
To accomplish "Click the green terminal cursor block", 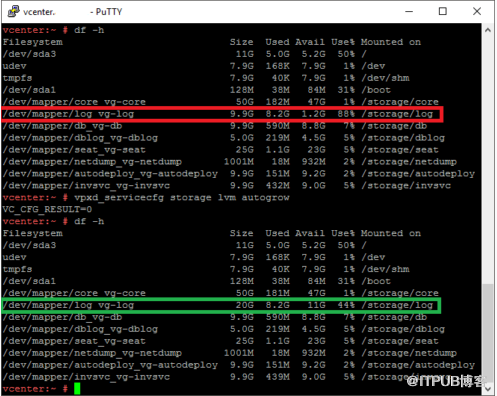I will pyautogui.click(x=77, y=389).
